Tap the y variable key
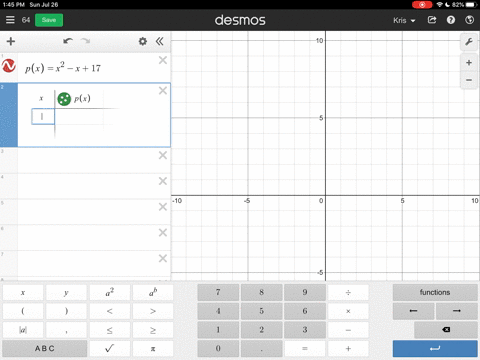The image size is (480, 360). (66, 293)
